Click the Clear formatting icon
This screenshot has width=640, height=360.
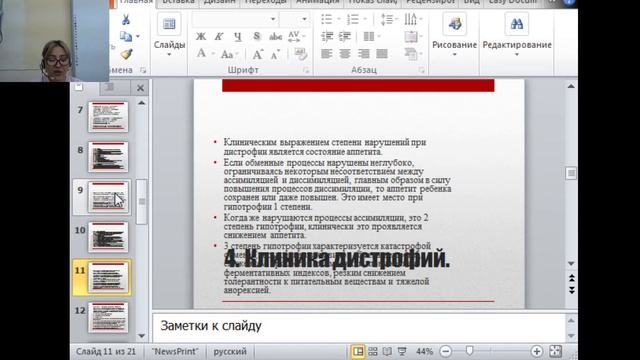[x=300, y=54]
